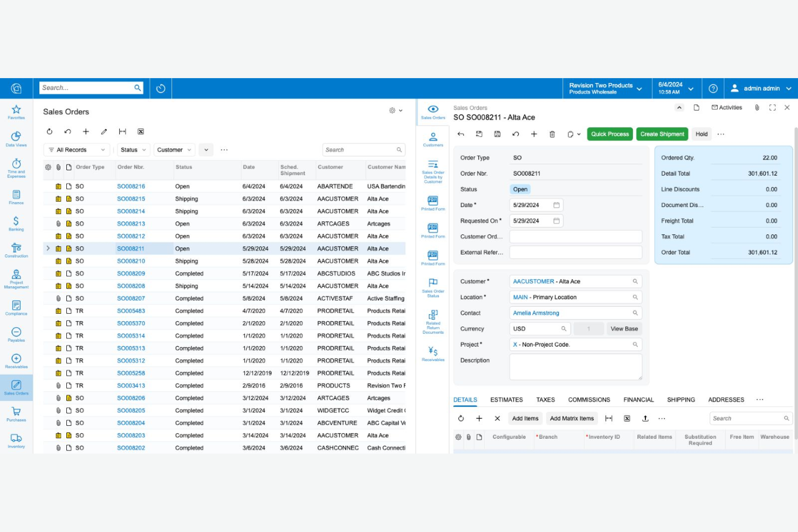The height and width of the screenshot is (532, 798).
Task: Open the AACUSTOMER customer link
Action: [x=533, y=281]
